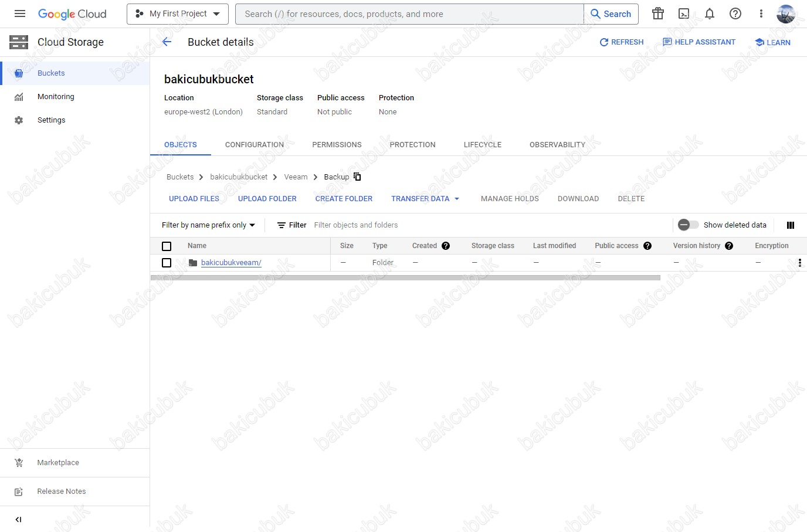This screenshot has width=807, height=532.
Task: Show help for Version history column
Action: pyautogui.click(x=729, y=246)
